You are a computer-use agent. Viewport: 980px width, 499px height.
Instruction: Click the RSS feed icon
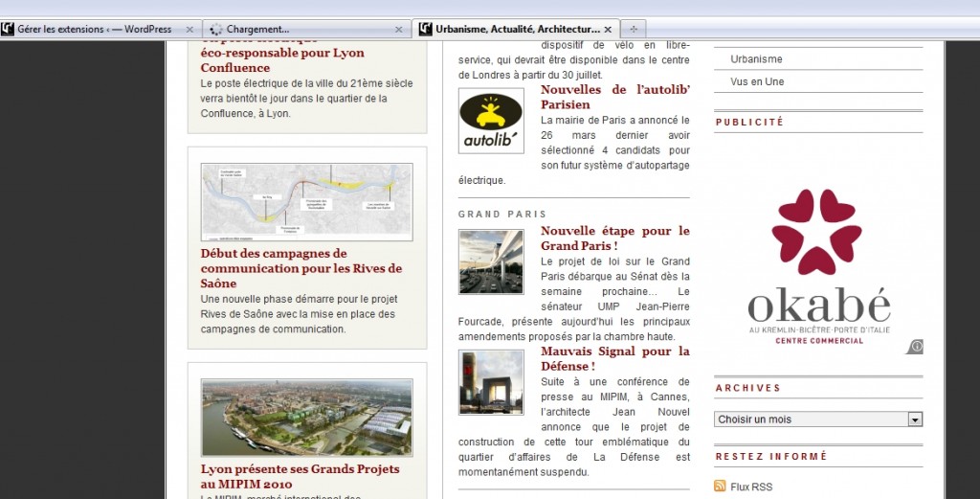721,487
